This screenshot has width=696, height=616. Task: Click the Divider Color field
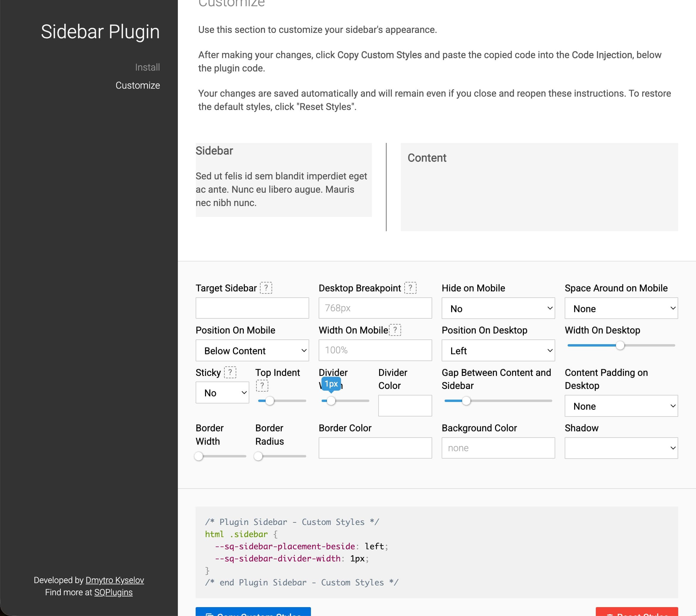click(405, 406)
